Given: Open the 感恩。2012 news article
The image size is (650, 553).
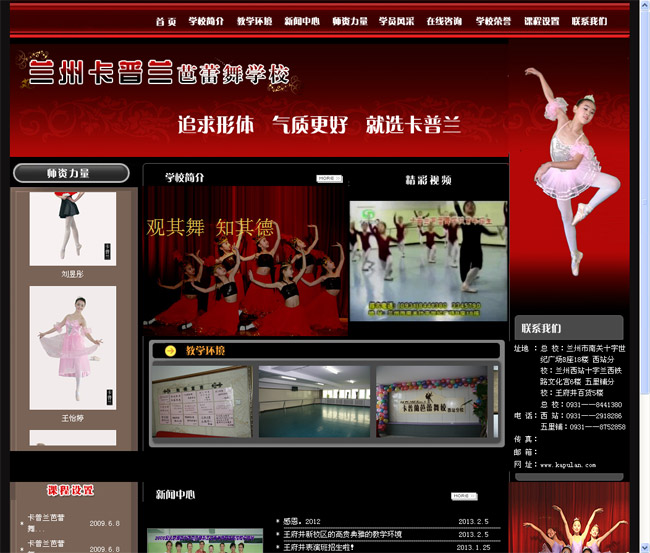Looking at the screenshot, I should point(302,521).
